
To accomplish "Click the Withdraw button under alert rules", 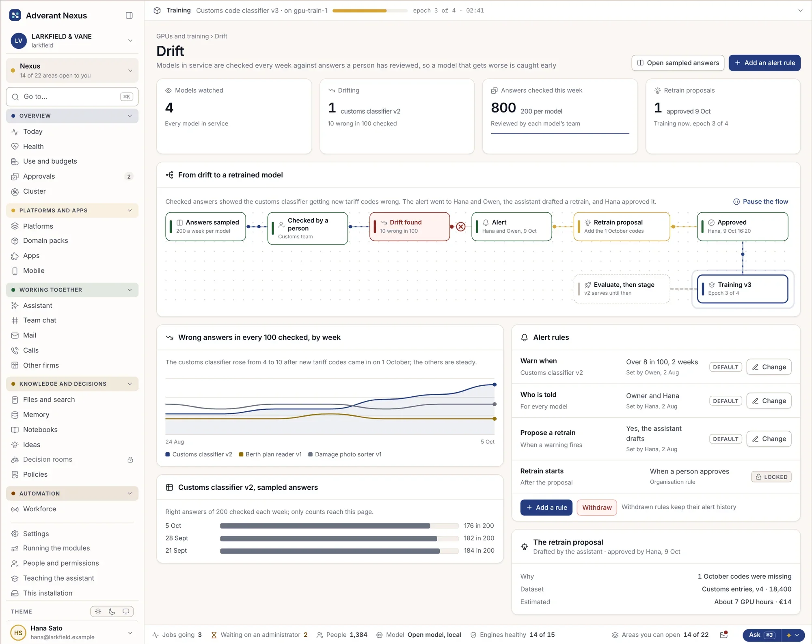I will pyautogui.click(x=597, y=508).
